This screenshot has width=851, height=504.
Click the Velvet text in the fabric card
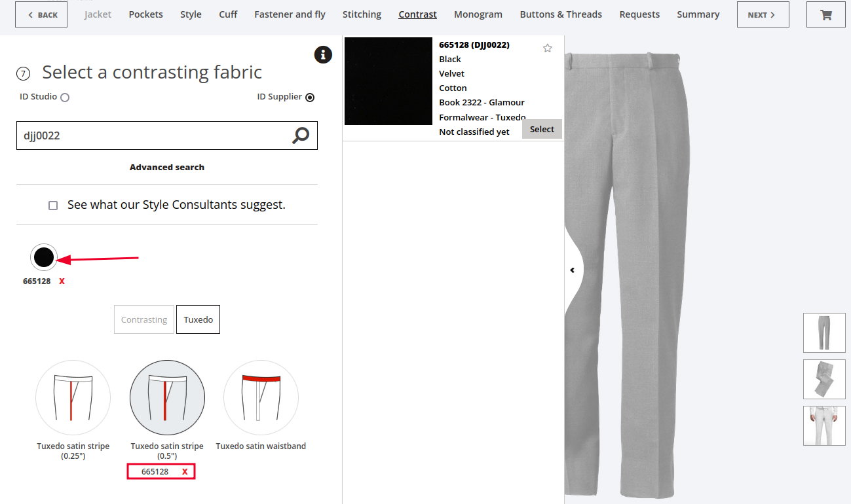pos(451,74)
